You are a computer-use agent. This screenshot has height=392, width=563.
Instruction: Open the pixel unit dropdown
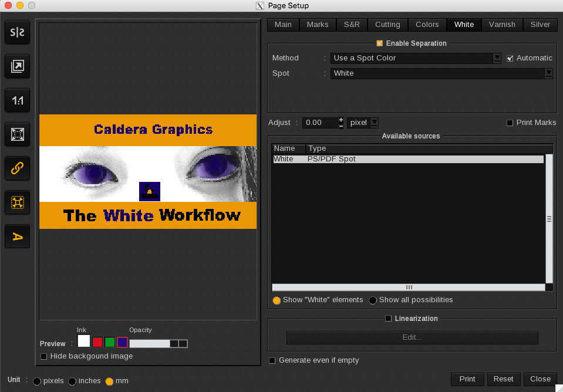374,123
